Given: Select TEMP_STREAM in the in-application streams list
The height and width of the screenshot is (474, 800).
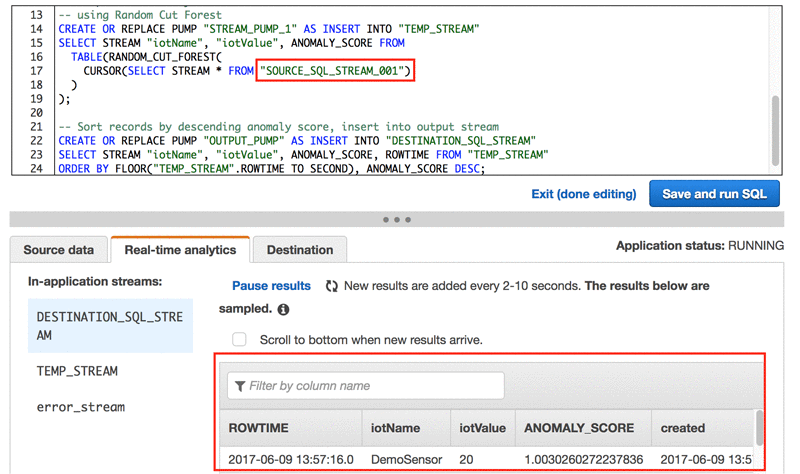Looking at the screenshot, I should tap(77, 371).
